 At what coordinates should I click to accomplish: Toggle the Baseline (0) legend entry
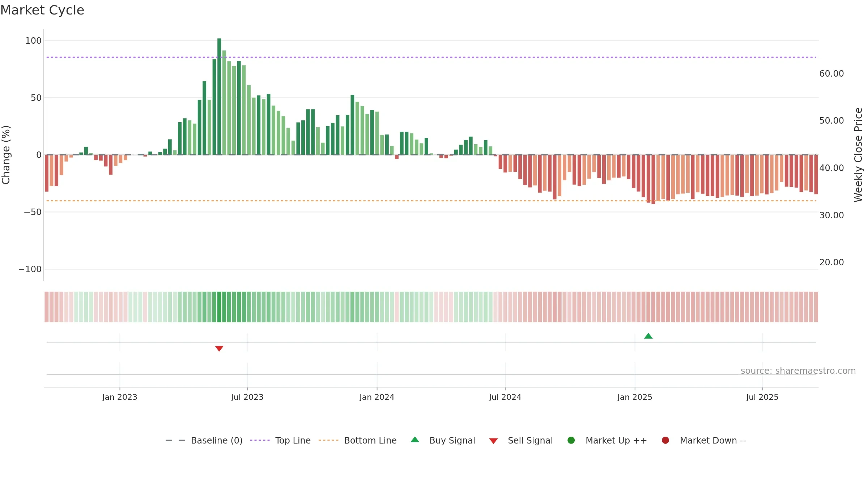pyautogui.click(x=204, y=440)
